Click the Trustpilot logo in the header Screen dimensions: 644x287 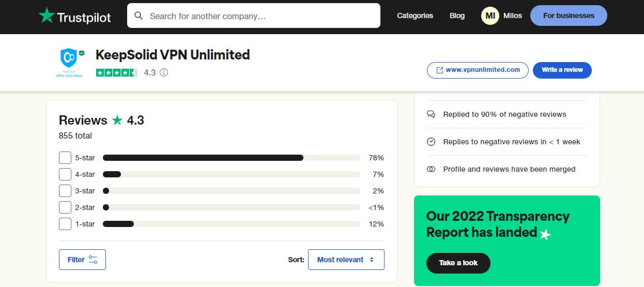point(75,16)
